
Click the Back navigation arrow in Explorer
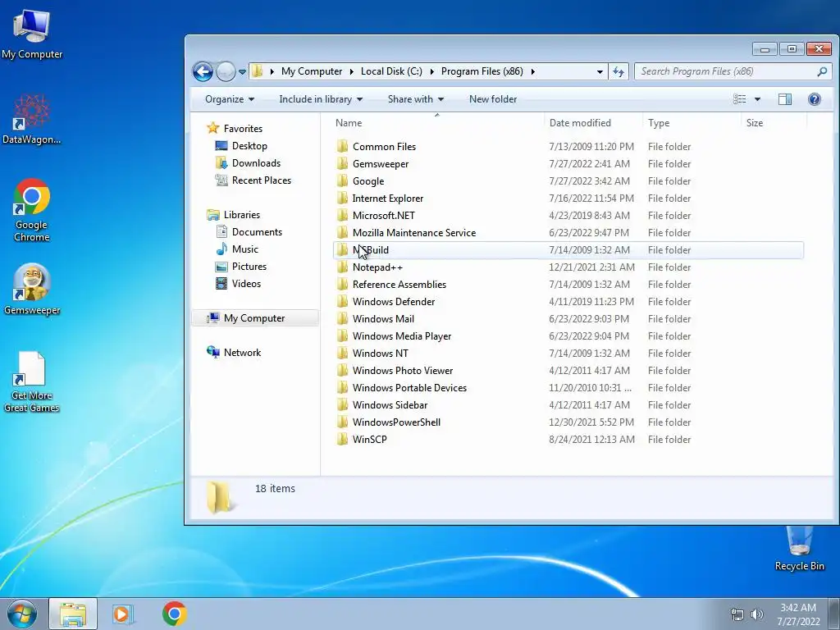[x=203, y=71]
